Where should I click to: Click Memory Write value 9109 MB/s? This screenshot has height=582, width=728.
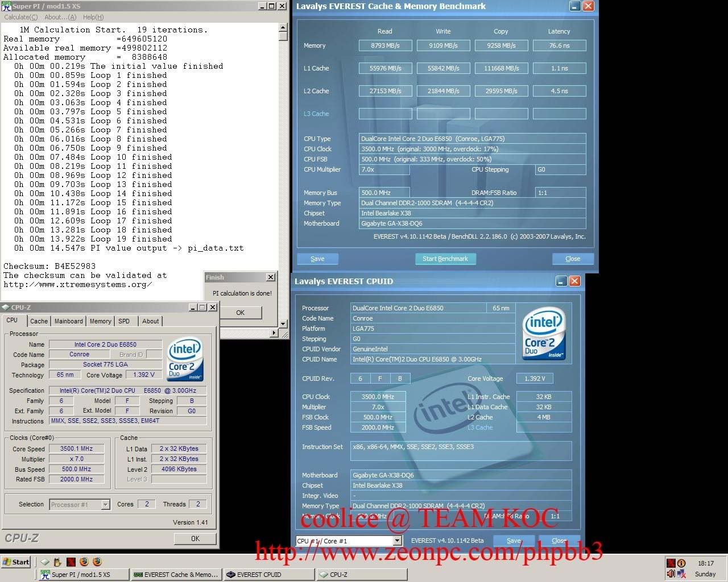pyautogui.click(x=444, y=45)
